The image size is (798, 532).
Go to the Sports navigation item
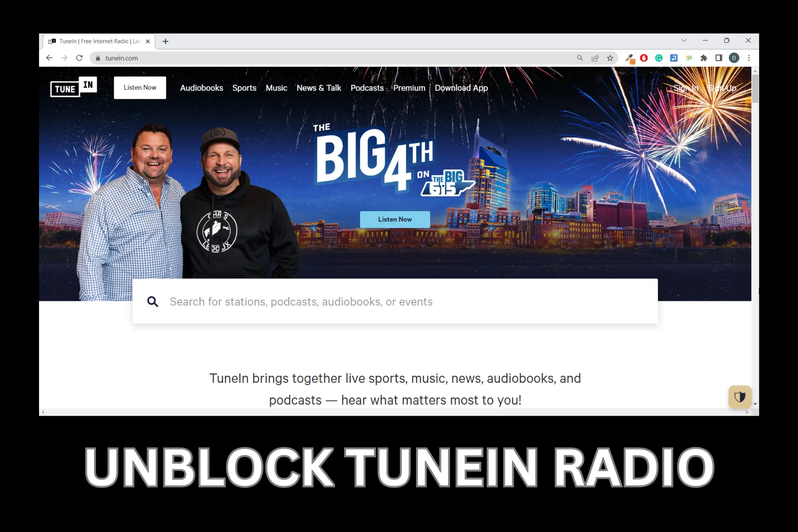(244, 88)
